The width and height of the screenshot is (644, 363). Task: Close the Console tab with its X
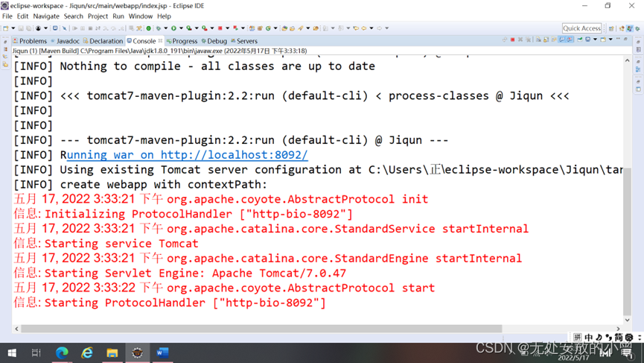(x=160, y=41)
